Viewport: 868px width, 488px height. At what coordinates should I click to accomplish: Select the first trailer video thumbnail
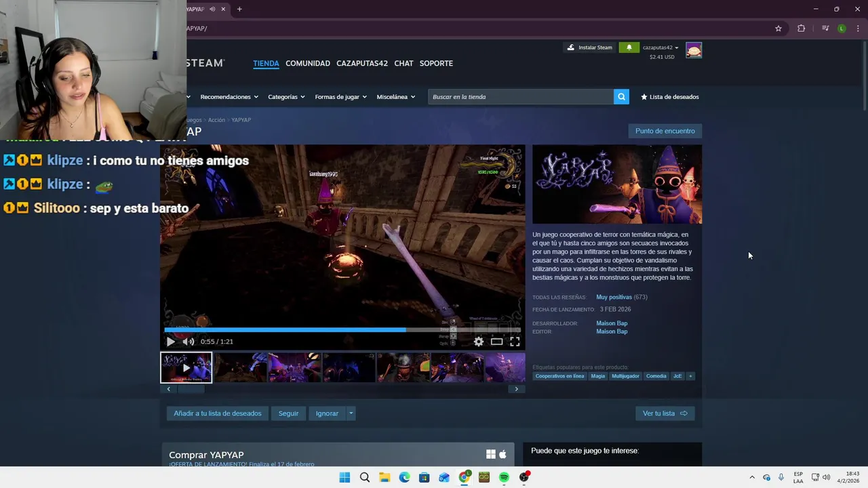pos(186,367)
